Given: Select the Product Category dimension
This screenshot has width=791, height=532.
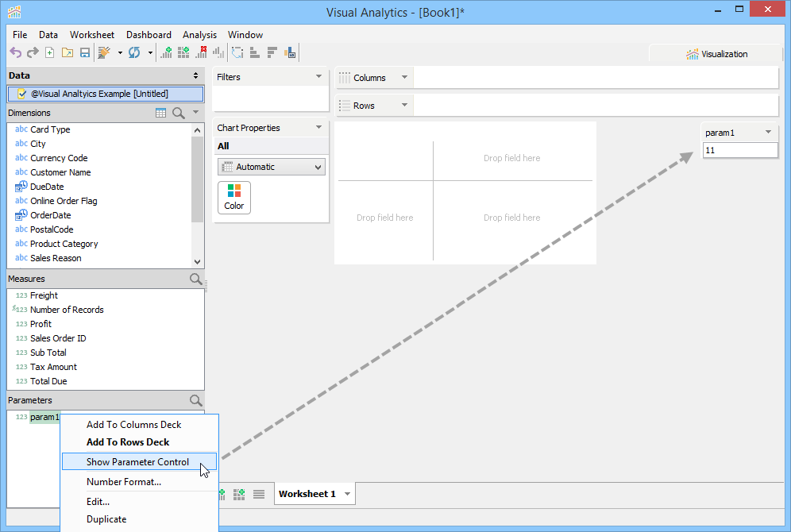Looking at the screenshot, I should tap(64, 244).
